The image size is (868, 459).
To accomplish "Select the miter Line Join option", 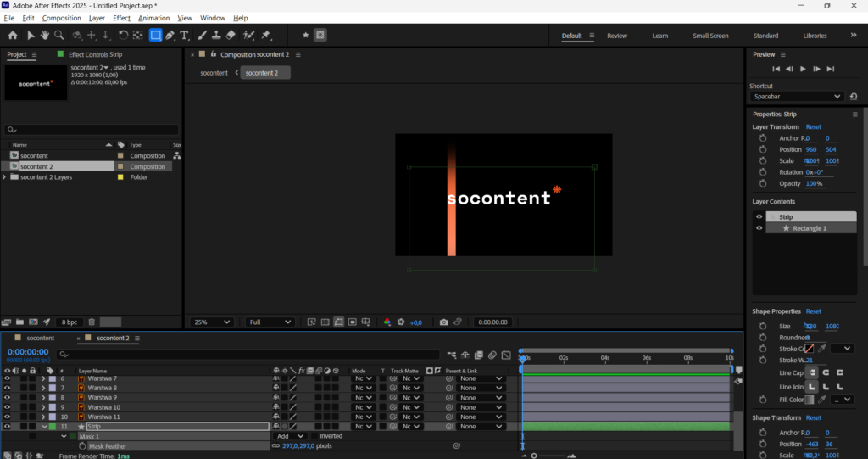I will coord(812,387).
